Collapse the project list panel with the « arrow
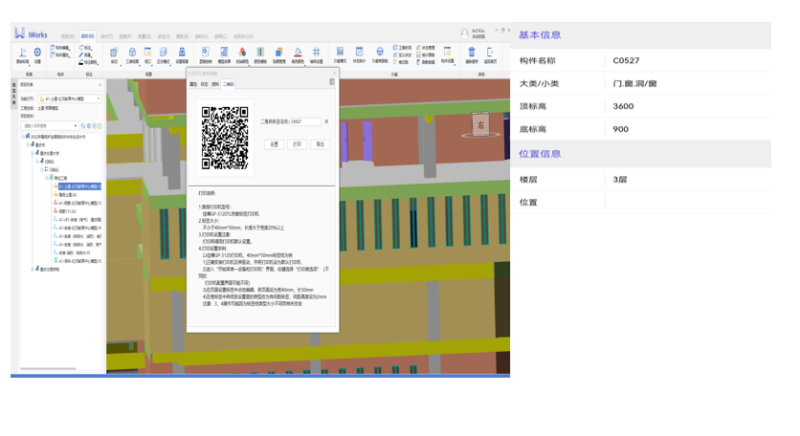 click(x=100, y=85)
